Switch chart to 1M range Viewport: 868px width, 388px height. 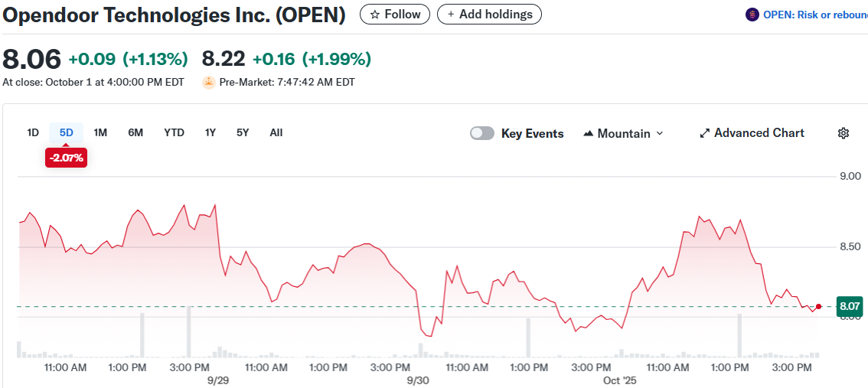pos(100,132)
